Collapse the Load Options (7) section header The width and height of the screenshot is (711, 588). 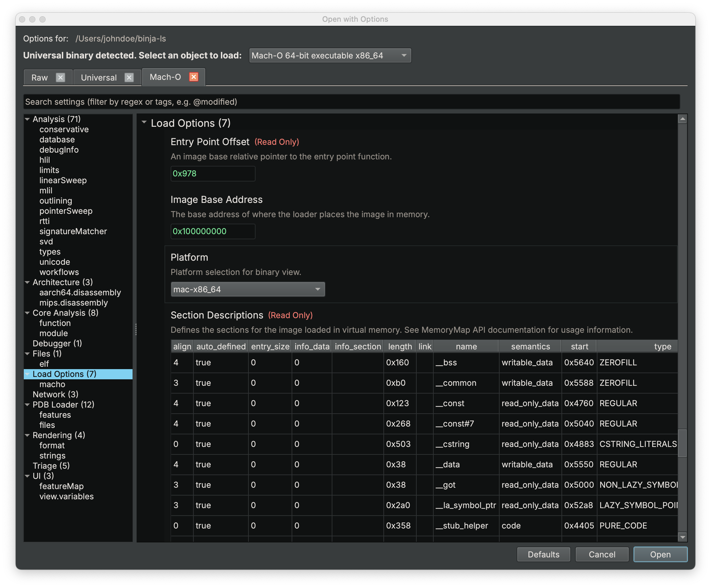pos(144,122)
